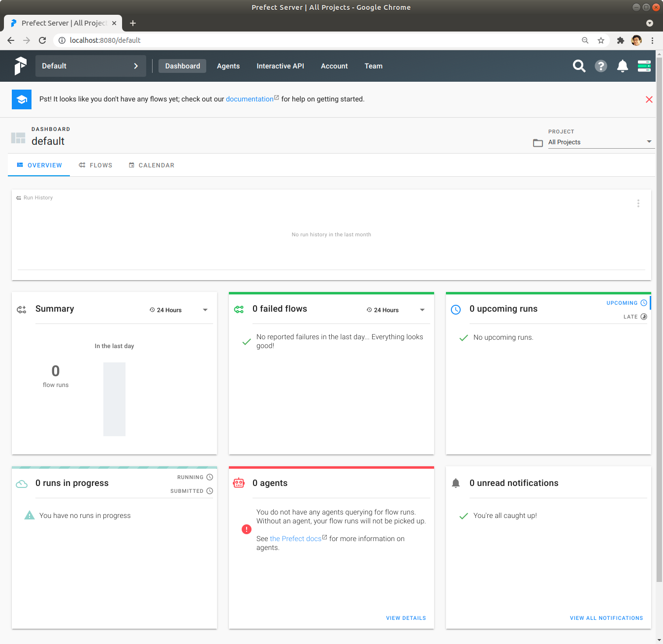Open the Team menu
The width and height of the screenshot is (663, 644).
(x=374, y=66)
